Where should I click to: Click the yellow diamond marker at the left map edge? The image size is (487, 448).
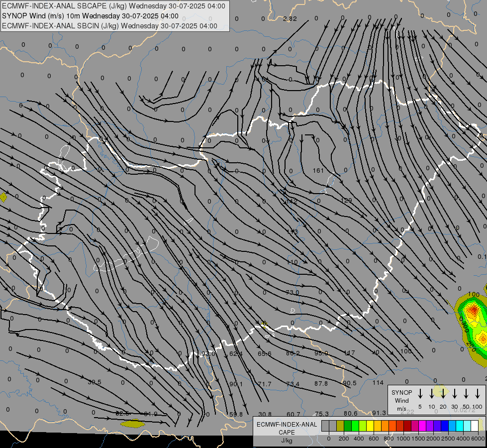(x=3, y=197)
